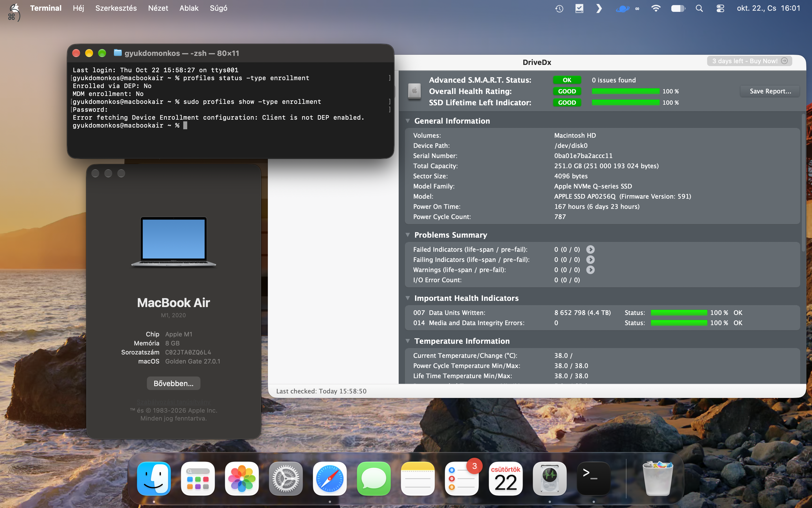
Task: Open Szabályozási tanúsítvány link
Action: click(173, 402)
